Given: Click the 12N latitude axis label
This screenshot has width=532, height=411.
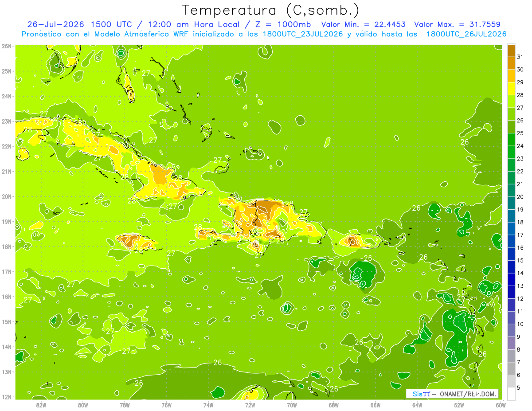Looking at the screenshot, I should pos(7,397).
